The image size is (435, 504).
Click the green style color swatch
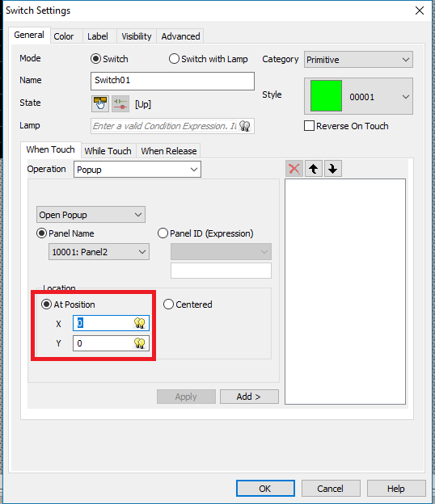(x=327, y=96)
